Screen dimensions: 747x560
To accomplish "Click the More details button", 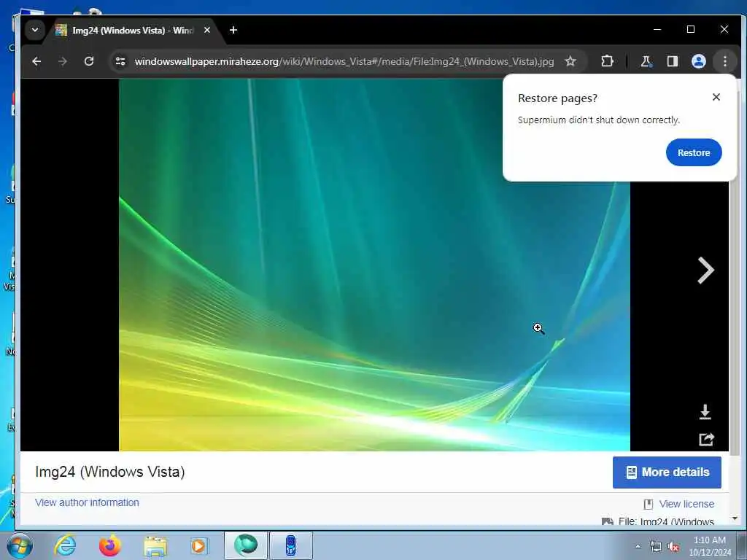I will click(x=667, y=472).
